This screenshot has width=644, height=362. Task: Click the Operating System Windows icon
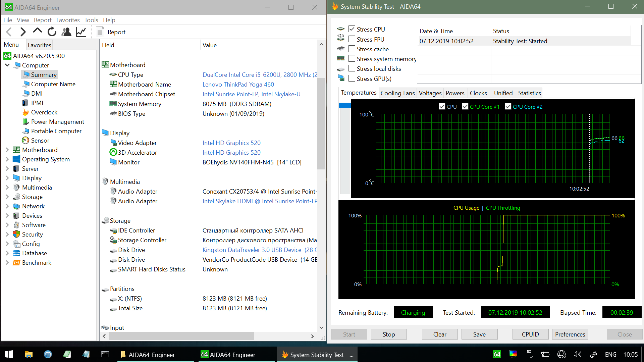coord(16,159)
